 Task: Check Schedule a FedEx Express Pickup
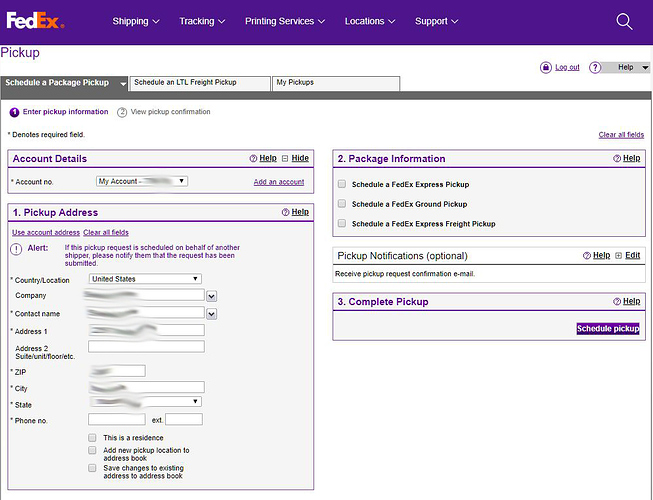pyautogui.click(x=342, y=184)
